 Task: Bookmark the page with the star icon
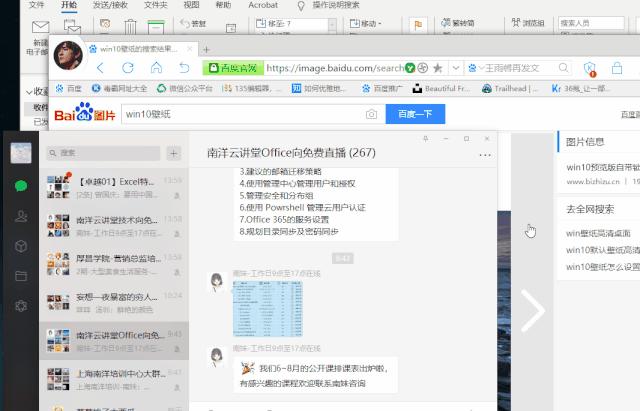pyautogui.click(x=438, y=68)
